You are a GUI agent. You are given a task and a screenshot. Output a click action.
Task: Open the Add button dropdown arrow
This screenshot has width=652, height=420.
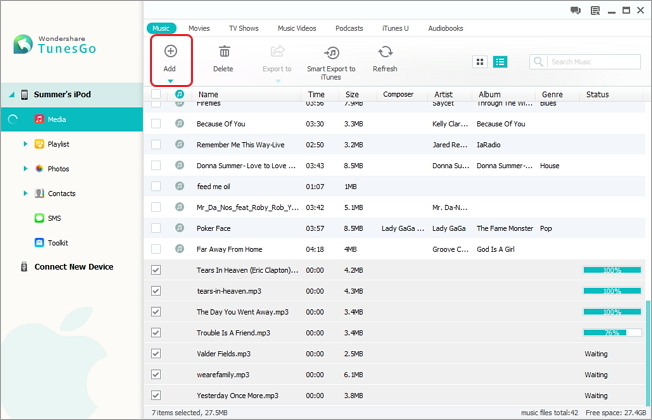point(170,81)
